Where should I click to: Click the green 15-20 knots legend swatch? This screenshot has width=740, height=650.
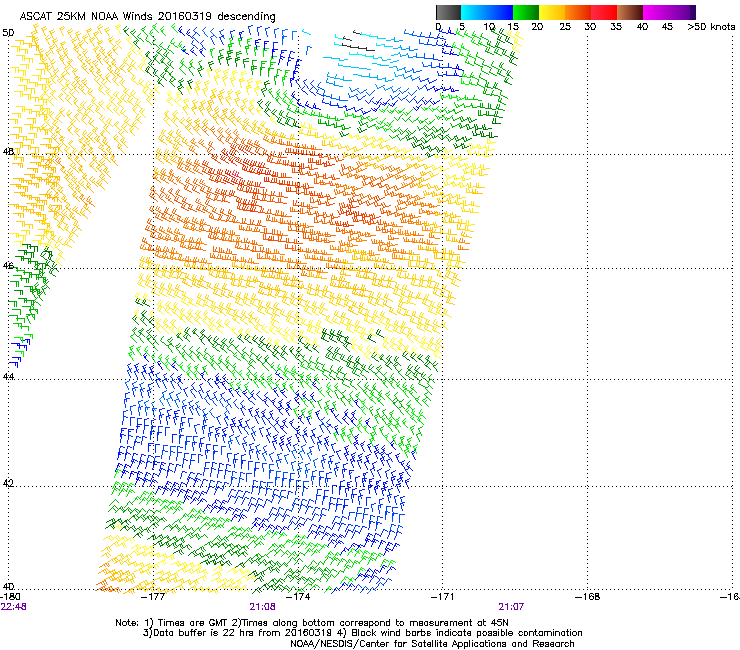[x=526, y=12]
